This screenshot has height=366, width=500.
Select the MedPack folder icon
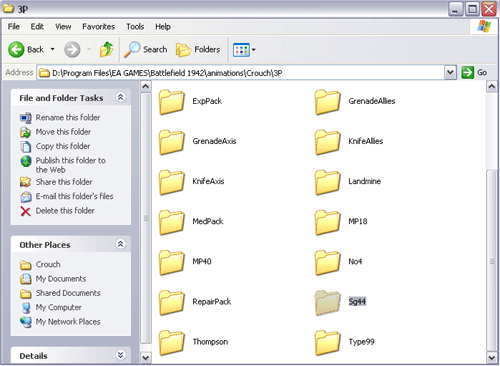(171, 222)
